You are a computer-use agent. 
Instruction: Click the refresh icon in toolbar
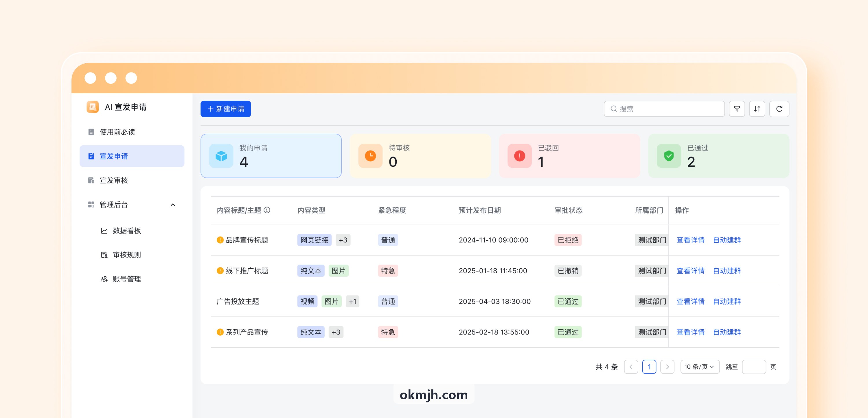pos(779,109)
